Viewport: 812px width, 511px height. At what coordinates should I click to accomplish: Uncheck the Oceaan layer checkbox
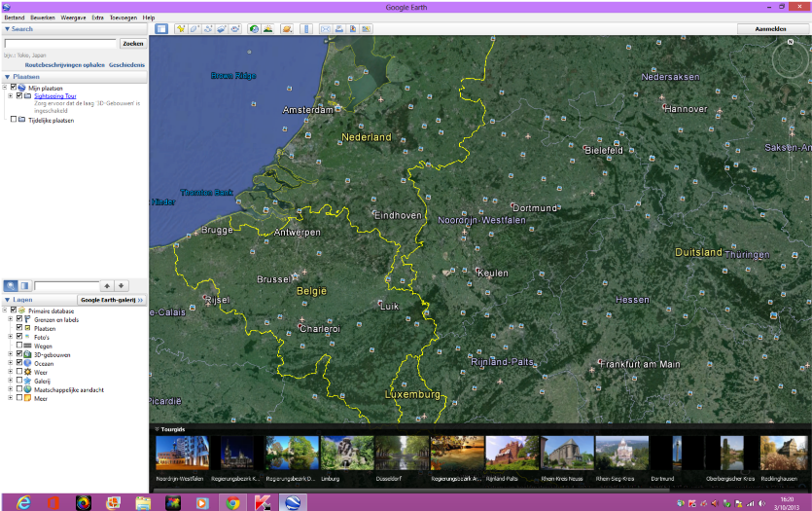[19, 363]
